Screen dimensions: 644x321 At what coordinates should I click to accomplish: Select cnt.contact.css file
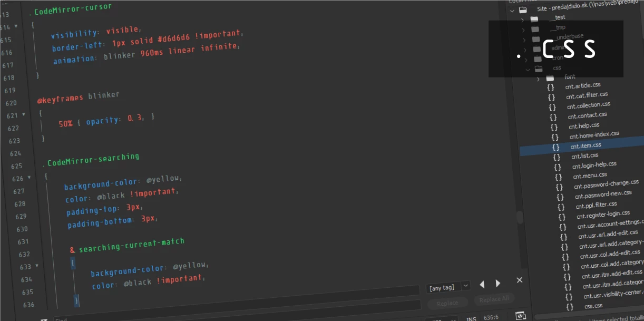pos(587,115)
